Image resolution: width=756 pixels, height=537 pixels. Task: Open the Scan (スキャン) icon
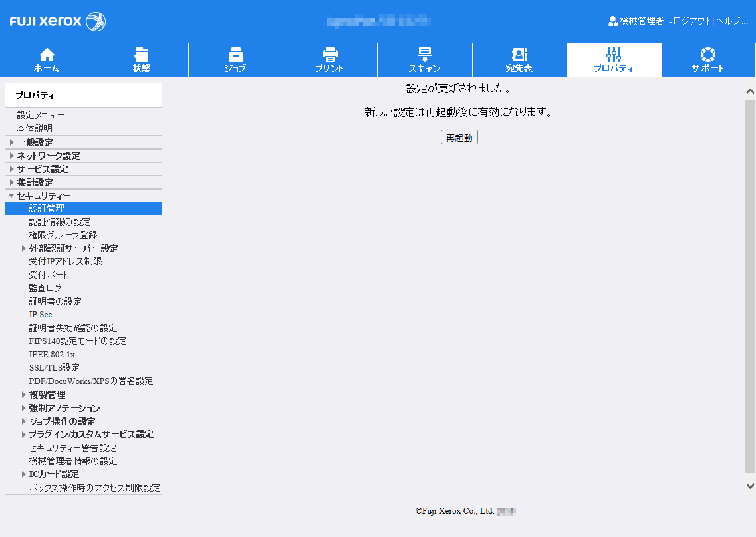click(x=424, y=55)
